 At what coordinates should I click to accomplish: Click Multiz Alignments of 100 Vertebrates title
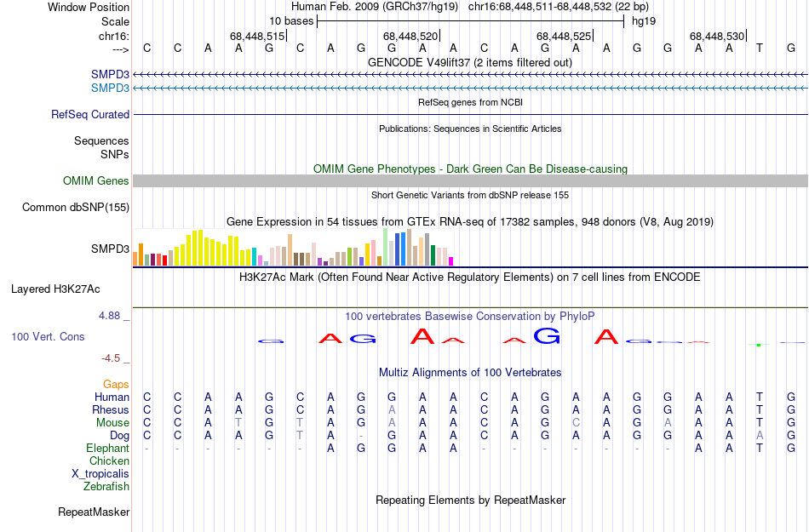470,372
